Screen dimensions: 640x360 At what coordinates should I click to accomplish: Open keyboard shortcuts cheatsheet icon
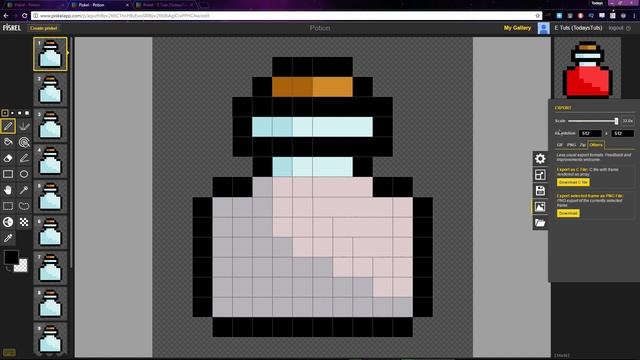click(9, 352)
